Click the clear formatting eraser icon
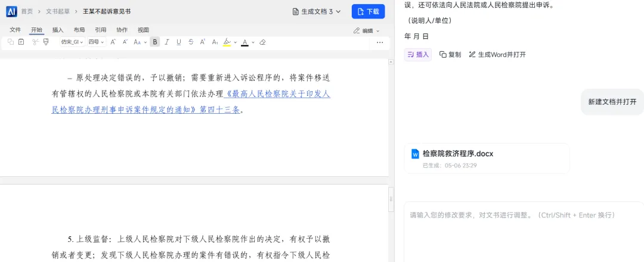Screen dimensions: 644x262 tap(263, 42)
